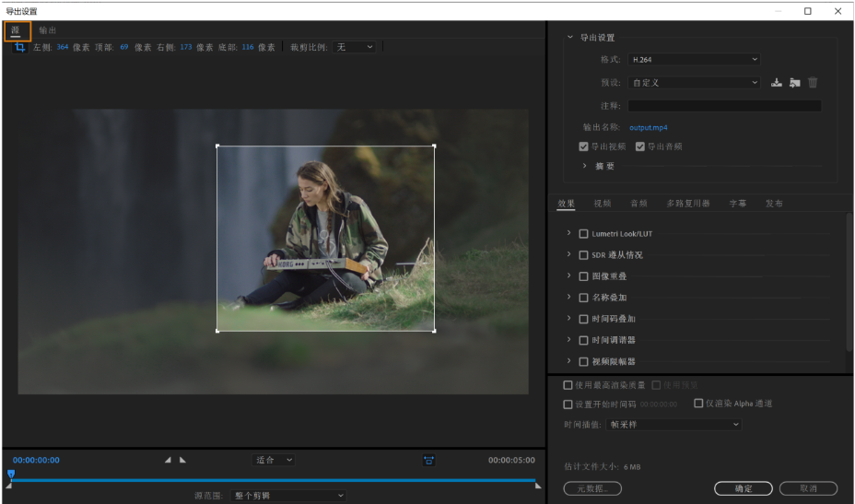Select the 音频 tab
Image resolution: width=855 pixels, height=504 pixels.
pos(638,204)
